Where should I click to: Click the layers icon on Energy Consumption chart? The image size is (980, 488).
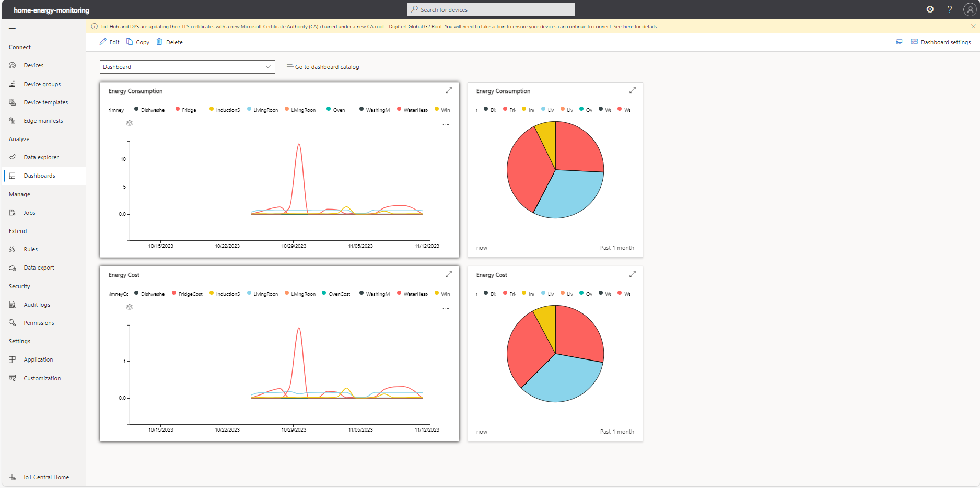click(129, 123)
